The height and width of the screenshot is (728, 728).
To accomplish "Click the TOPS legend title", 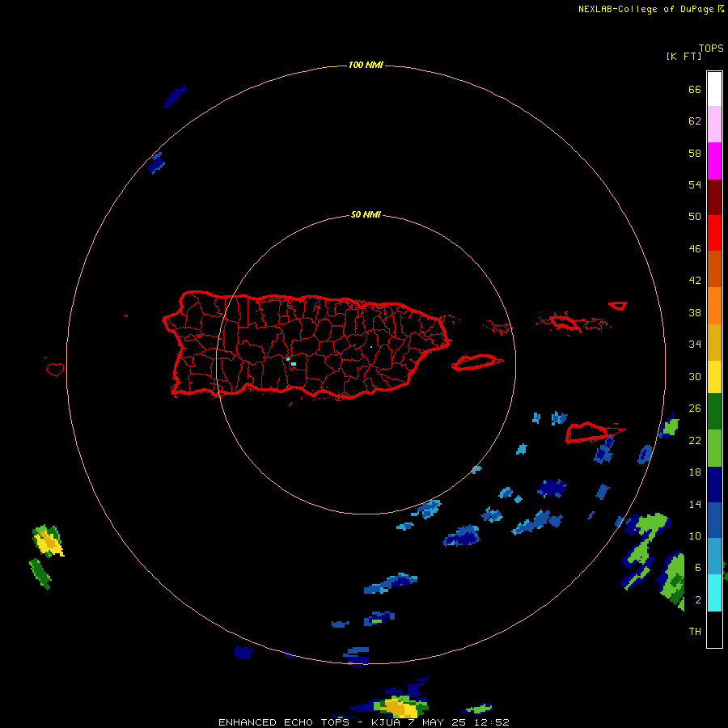I will pos(711,49).
